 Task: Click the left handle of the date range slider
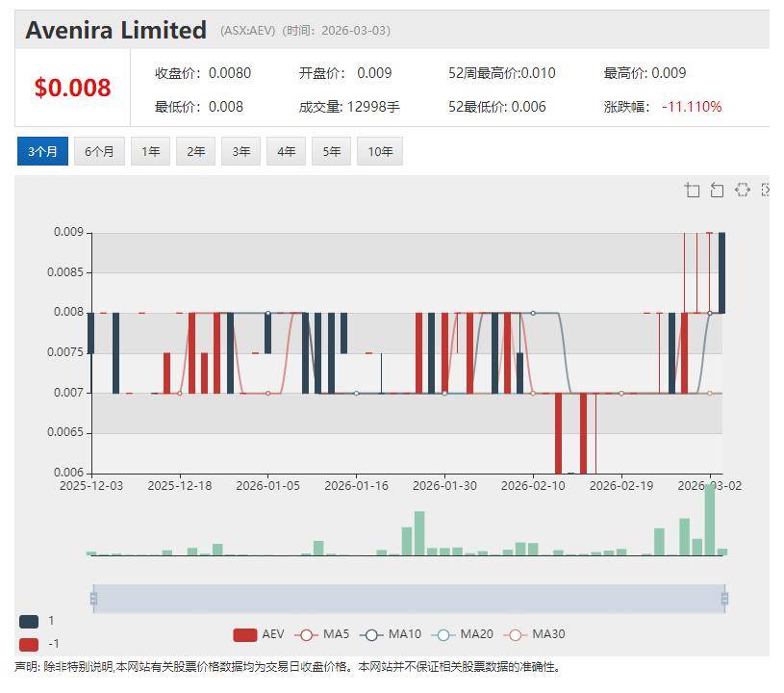coord(93,599)
